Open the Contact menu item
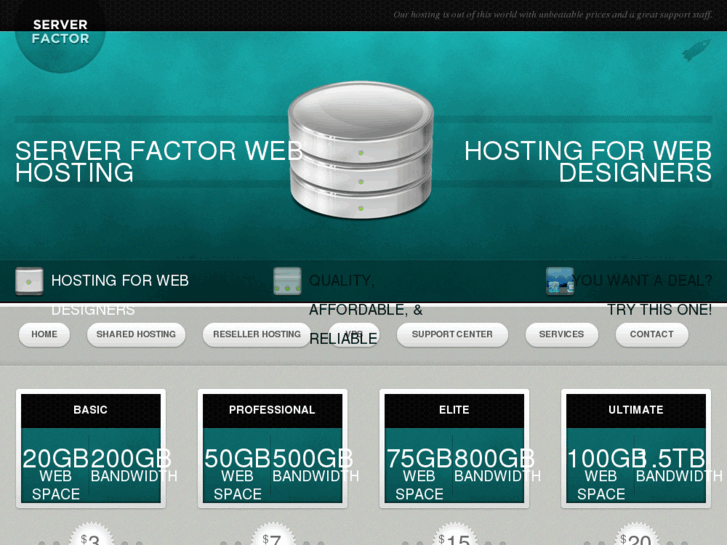This screenshot has width=727, height=545. 651,334
